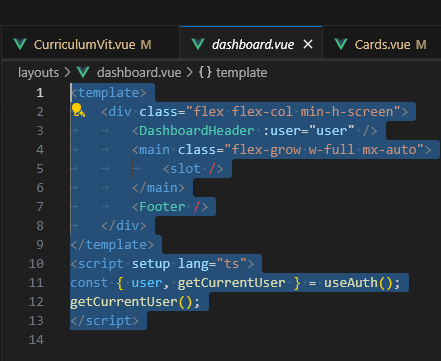
Task: Open the dashboard.vue breadcrumb item
Action: tap(139, 73)
